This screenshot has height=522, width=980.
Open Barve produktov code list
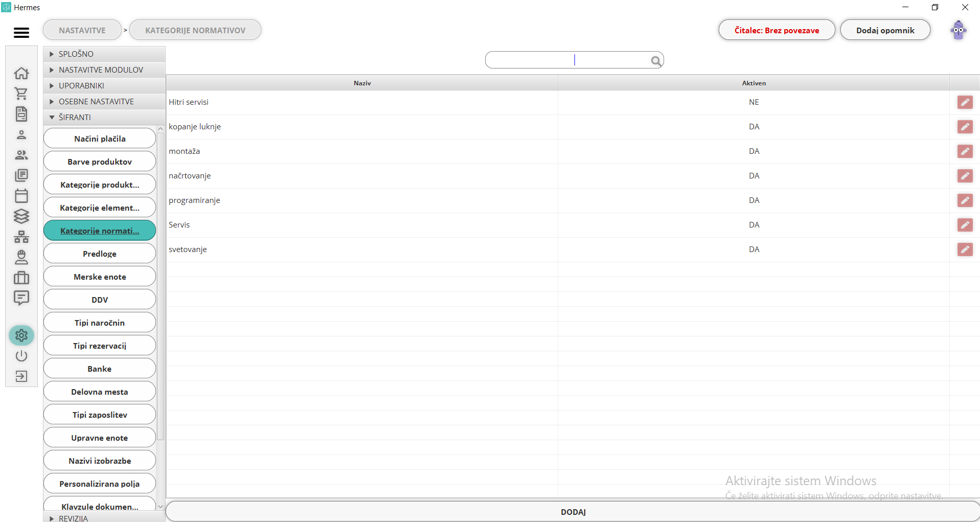click(100, 162)
